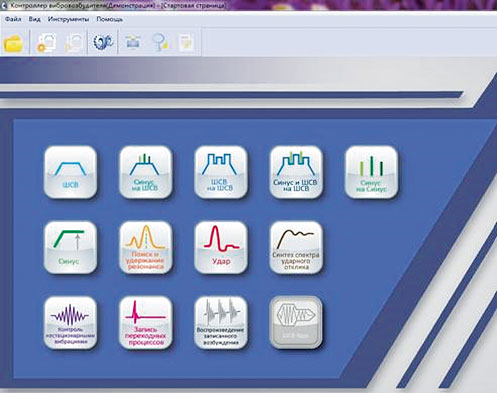Open the ШСВ random vibration test tile
The width and height of the screenshot is (497, 393).
(x=70, y=172)
